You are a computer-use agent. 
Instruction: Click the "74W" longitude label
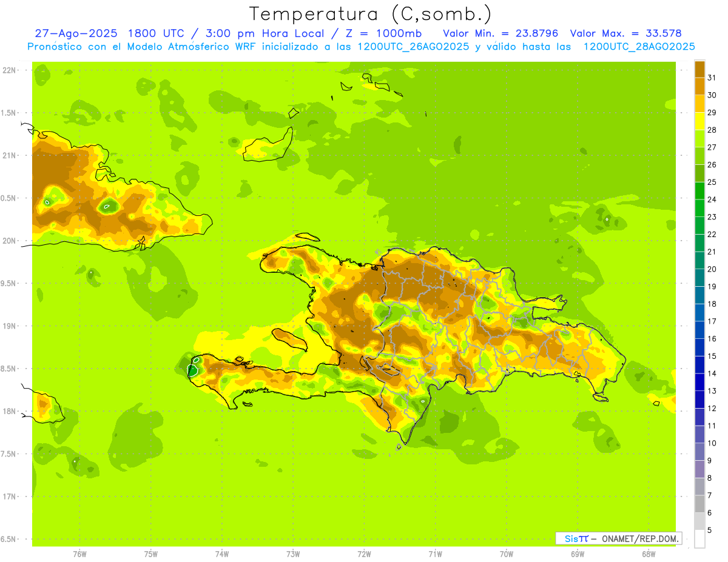(x=222, y=554)
